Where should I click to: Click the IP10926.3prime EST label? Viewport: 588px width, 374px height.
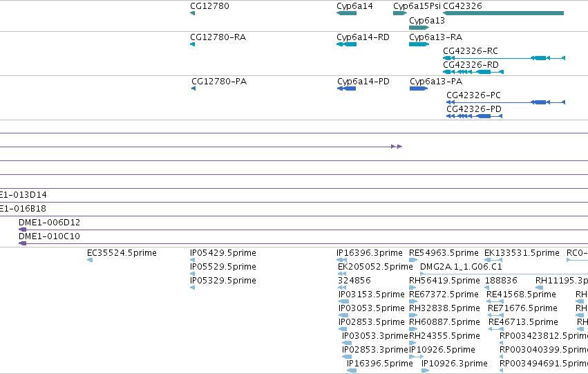click(455, 364)
